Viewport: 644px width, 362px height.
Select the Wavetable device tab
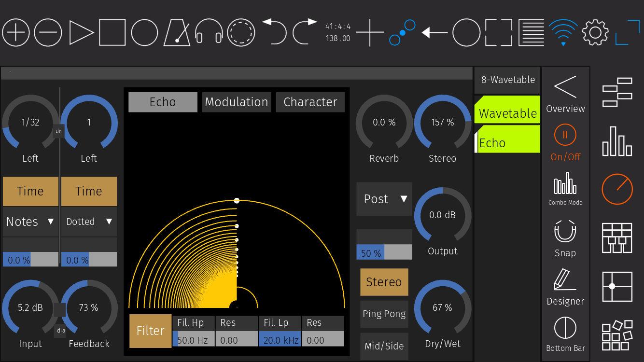point(507,110)
